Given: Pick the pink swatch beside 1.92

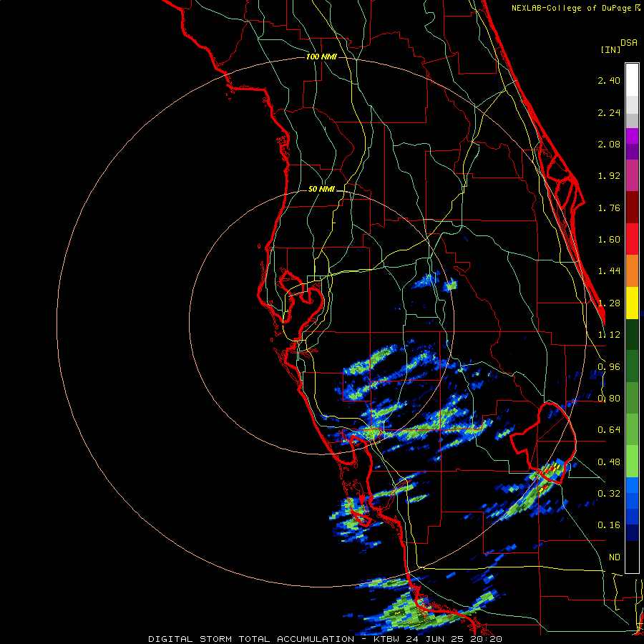Looking at the screenshot, I should click(632, 175).
